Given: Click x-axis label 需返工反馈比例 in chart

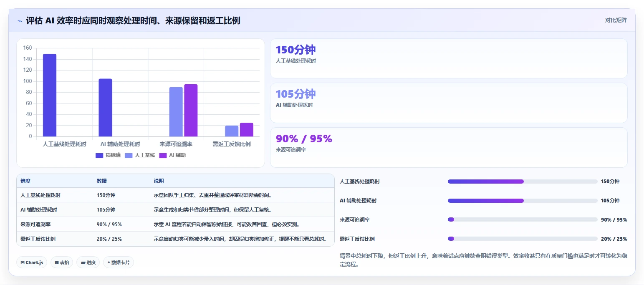Looking at the screenshot, I should pos(232,144).
